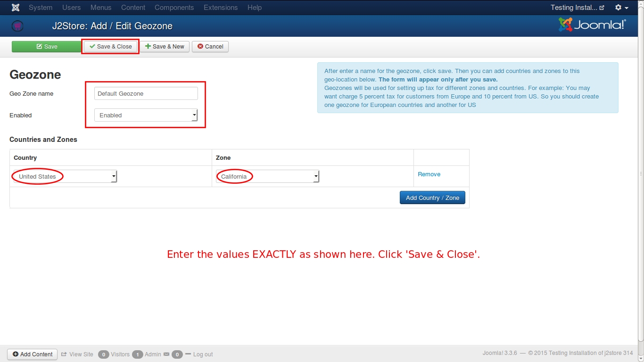Expand the Country dropdown showing United States

coord(65,176)
